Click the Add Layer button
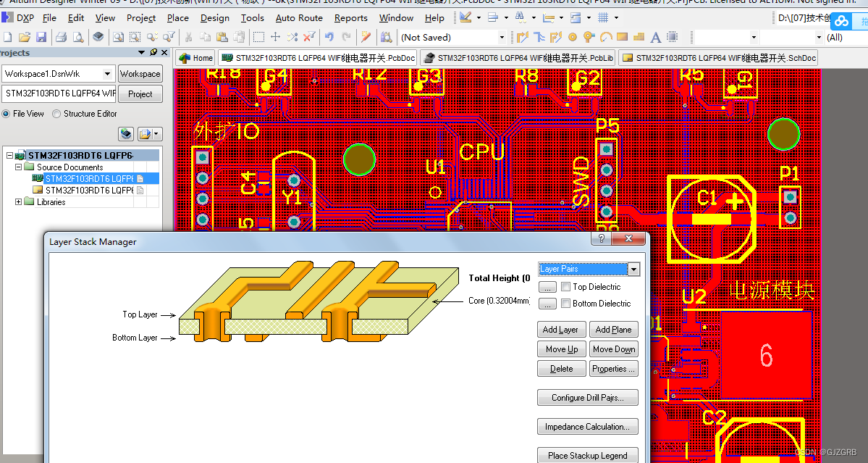Viewport: 868px width, 463px height. (561, 329)
